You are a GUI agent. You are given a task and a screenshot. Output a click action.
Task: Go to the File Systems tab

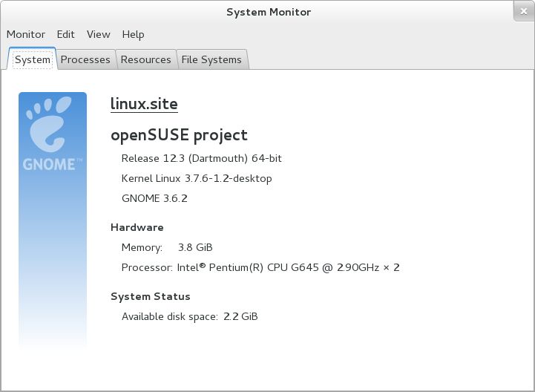pos(211,59)
